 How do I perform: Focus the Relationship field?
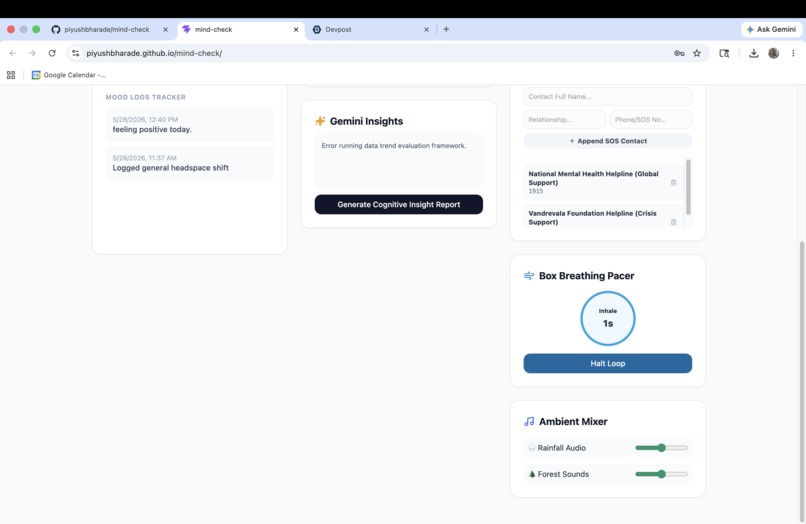(564, 119)
